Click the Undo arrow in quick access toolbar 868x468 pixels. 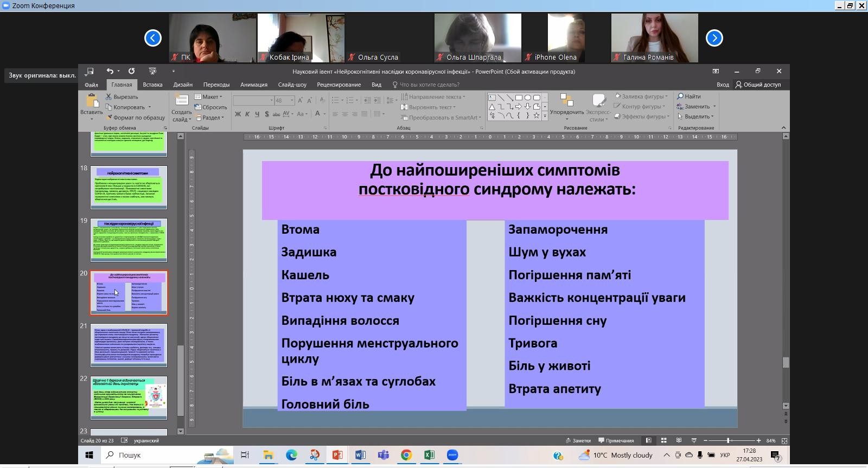pos(110,71)
